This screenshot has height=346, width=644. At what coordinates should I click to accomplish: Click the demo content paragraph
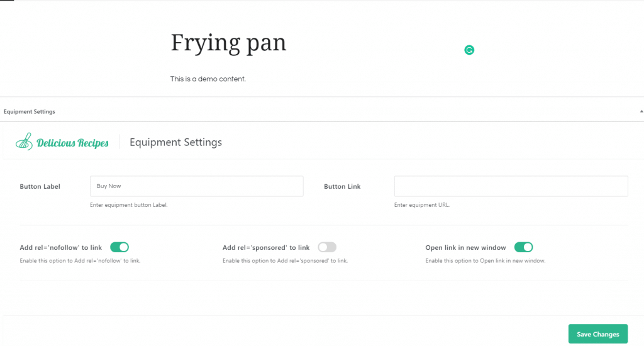click(x=208, y=79)
